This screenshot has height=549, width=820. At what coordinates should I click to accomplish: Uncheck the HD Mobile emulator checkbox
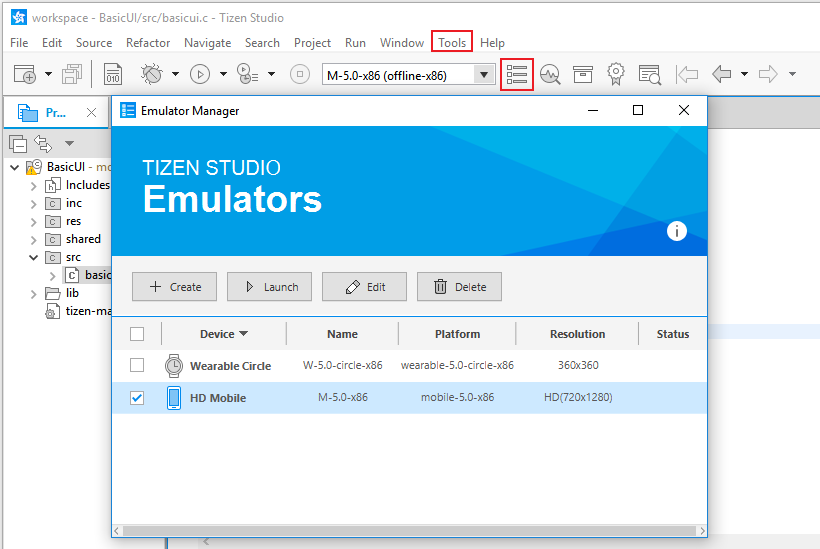pyautogui.click(x=137, y=397)
